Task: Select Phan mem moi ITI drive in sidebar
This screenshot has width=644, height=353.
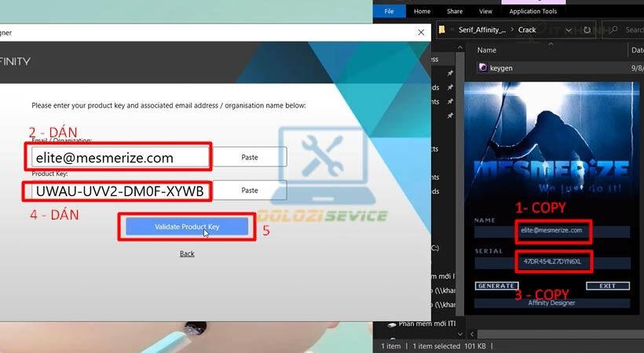Action: coord(426,324)
